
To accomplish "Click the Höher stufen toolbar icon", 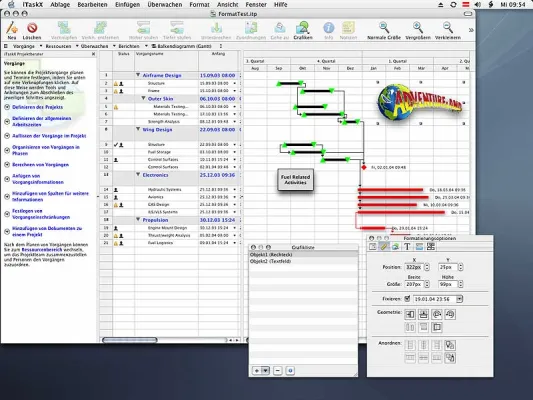I will [143, 28].
